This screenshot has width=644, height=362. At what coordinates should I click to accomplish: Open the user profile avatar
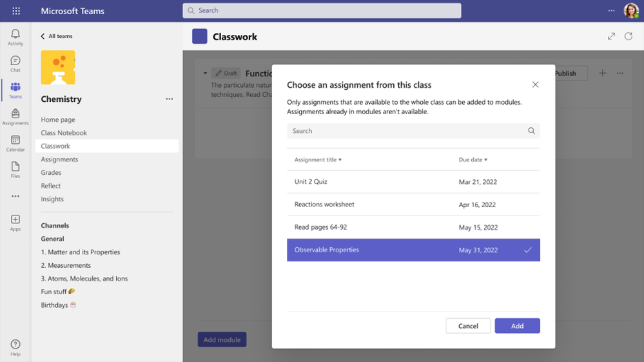coord(630,11)
